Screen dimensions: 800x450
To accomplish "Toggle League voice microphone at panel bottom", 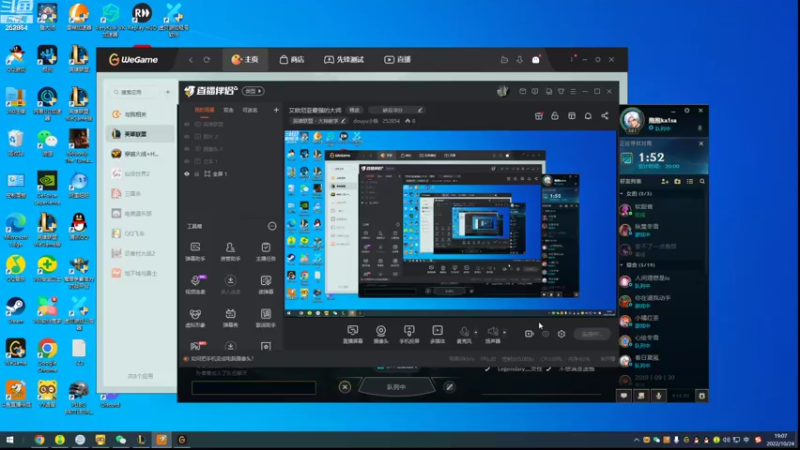I will click(x=659, y=396).
